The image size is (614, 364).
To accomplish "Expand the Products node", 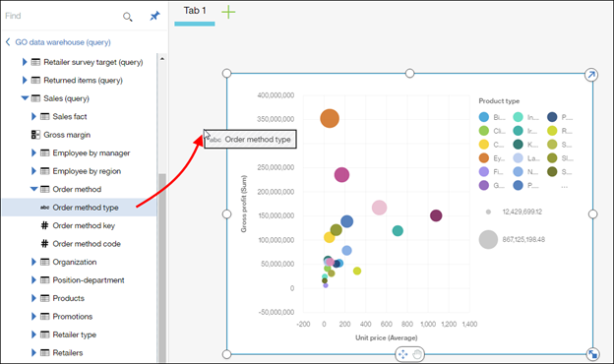I will point(33,298).
